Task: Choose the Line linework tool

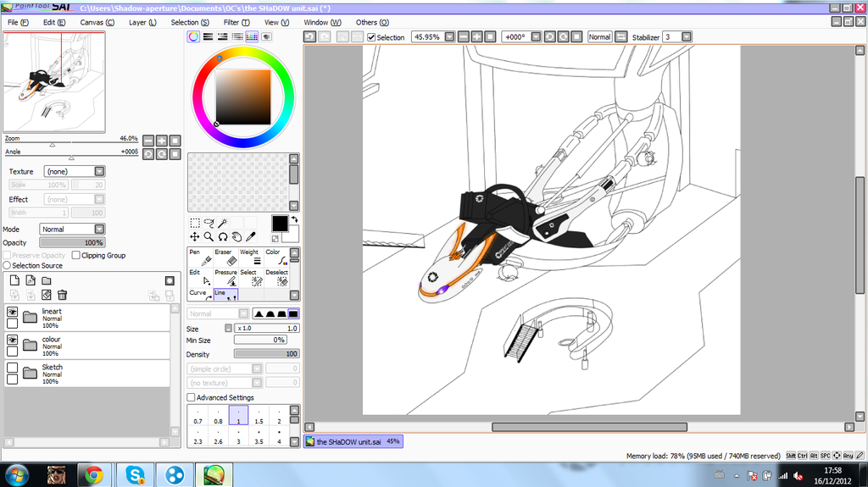Action: 225,295
